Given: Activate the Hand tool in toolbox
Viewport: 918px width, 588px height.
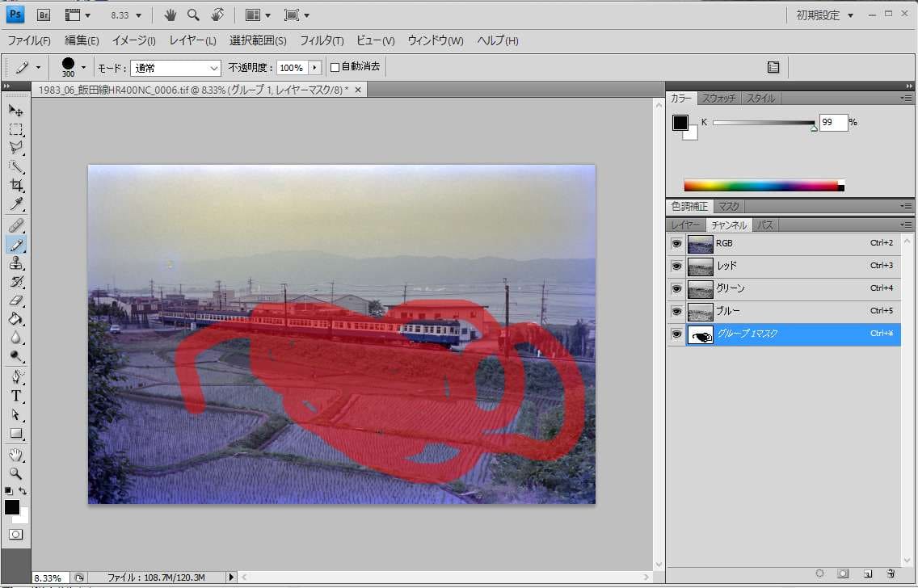Looking at the screenshot, I should coord(15,455).
